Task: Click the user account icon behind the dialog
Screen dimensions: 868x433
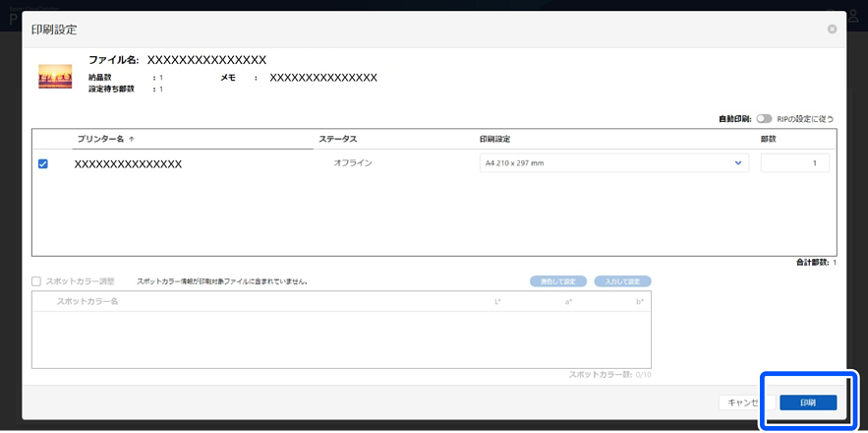Action: pos(853,15)
